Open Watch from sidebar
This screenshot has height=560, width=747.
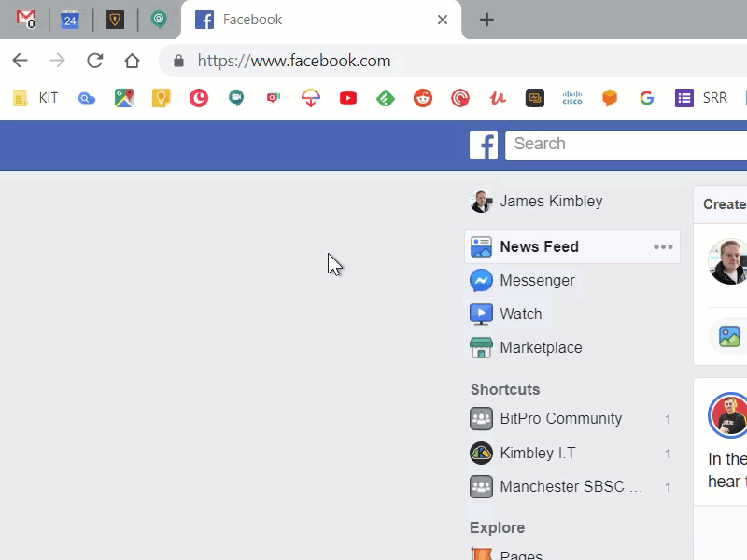tap(506, 315)
